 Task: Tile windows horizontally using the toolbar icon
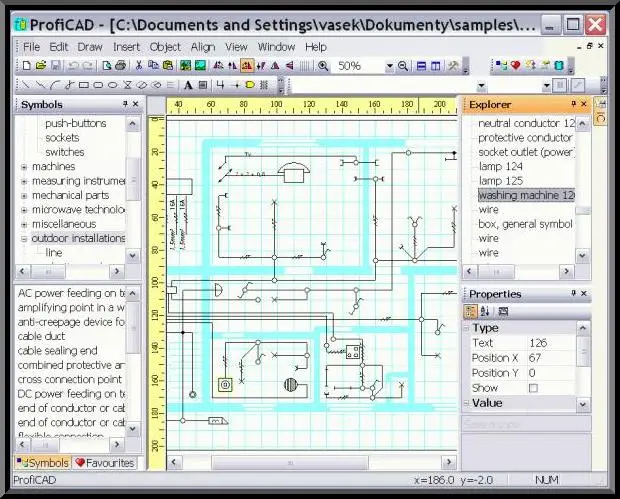(422, 66)
